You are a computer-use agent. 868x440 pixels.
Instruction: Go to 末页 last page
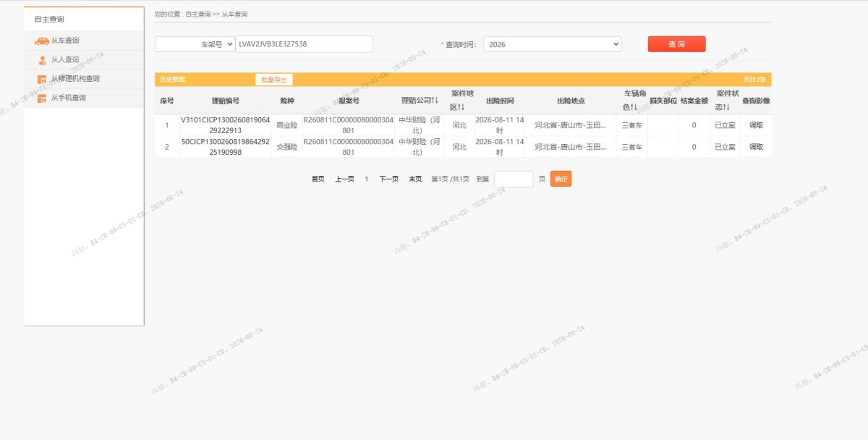coord(415,179)
